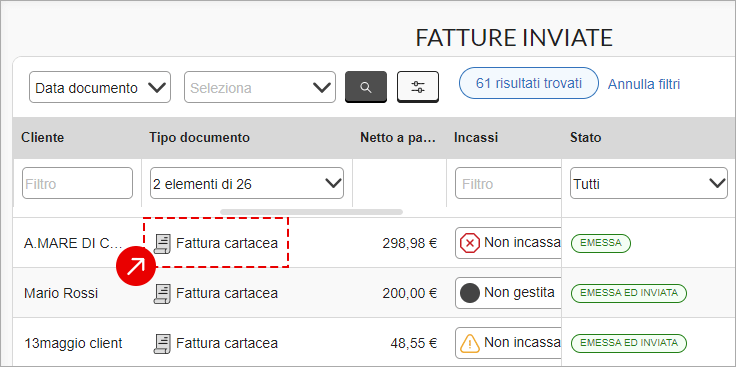This screenshot has width=736, height=367.
Task: Click the magnifier search button
Action: (x=366, y=87)
